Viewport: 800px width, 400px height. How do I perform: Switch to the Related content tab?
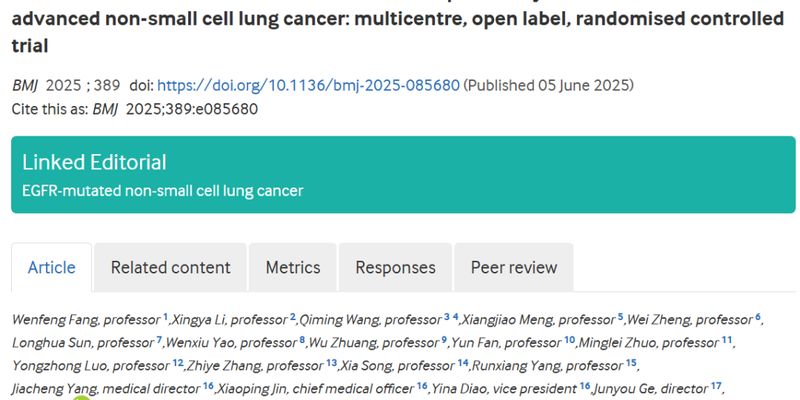[x=170, y=267]
